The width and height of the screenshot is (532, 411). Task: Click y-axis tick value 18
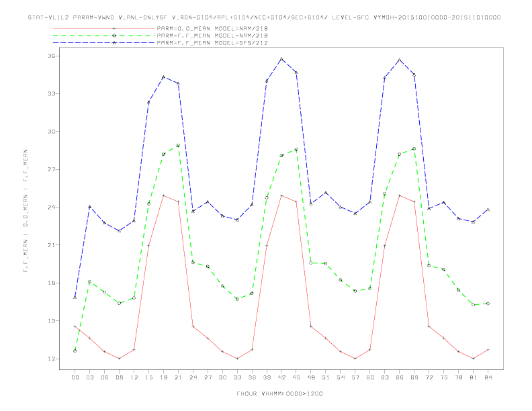(x=51, y=283)
